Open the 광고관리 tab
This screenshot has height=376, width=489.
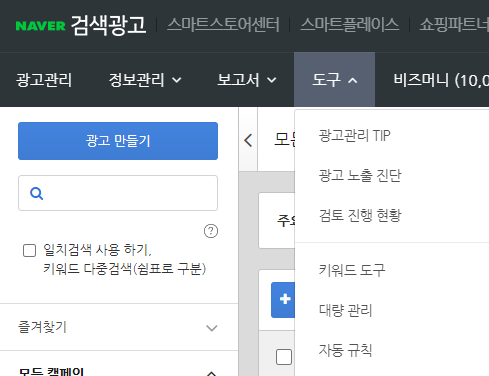pos(44,80)
